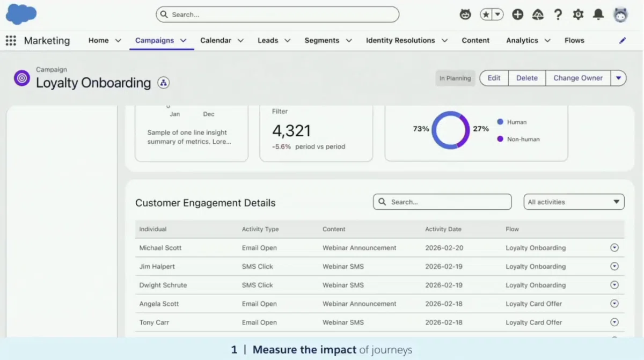Open row actions for Tony Carr
This screenshot has width=644, height=360.
point(614,322)
